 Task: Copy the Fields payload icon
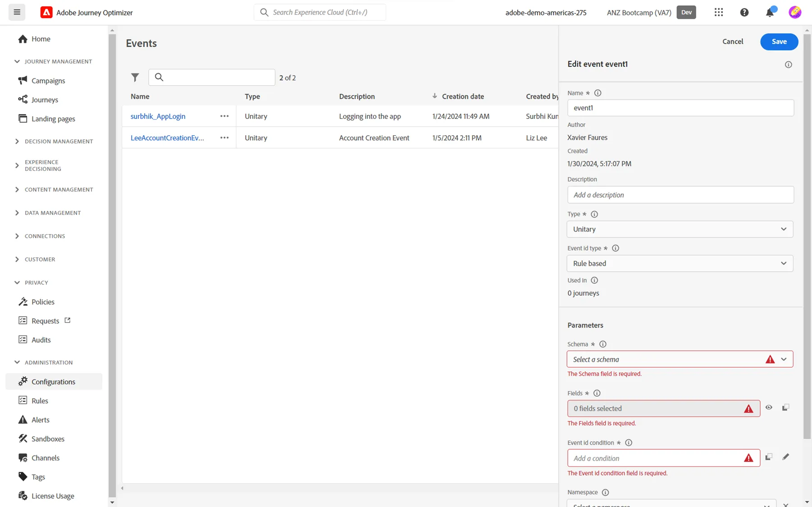(x=785, y=407)
